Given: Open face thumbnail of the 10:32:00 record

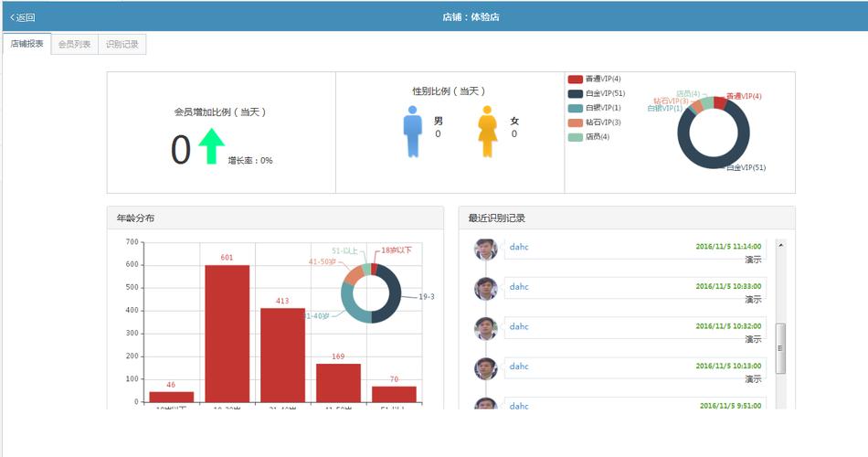Looking at the screenshot, I should coord(486,329).
